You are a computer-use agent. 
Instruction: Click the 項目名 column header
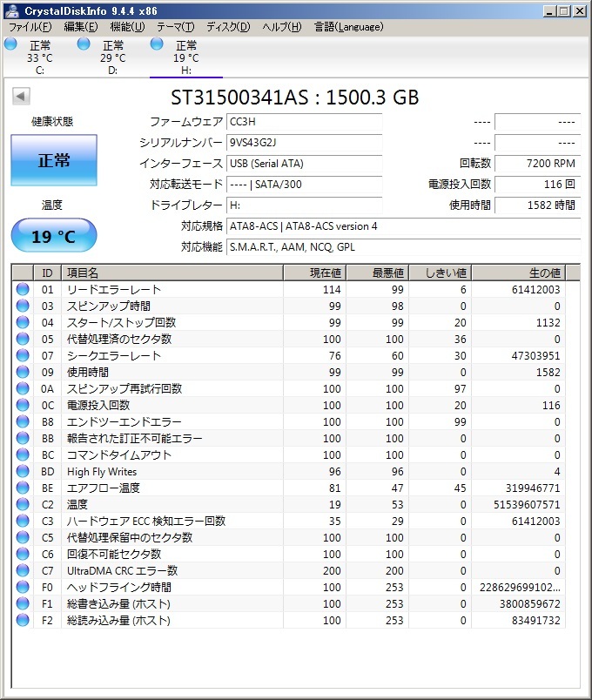click(172, 273)
